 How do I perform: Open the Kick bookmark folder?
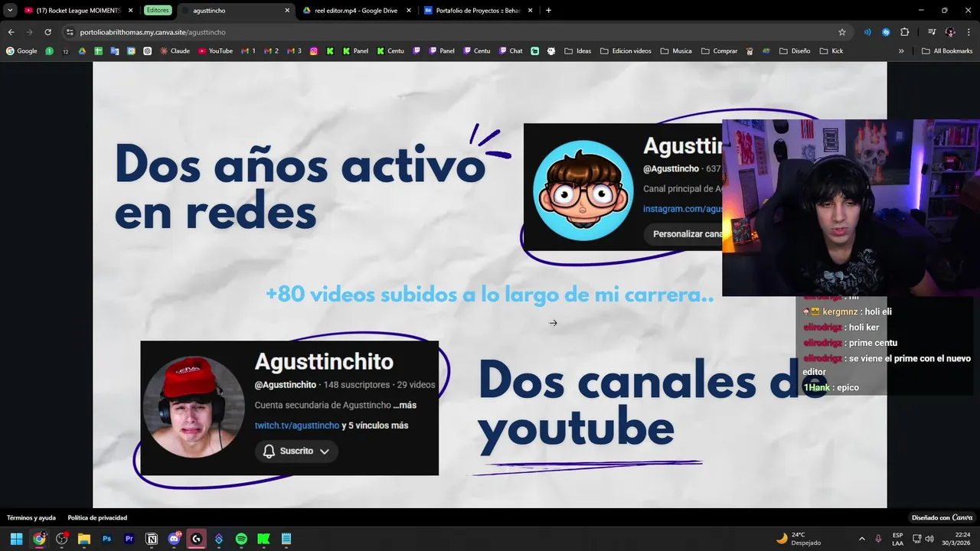[831, 51]
